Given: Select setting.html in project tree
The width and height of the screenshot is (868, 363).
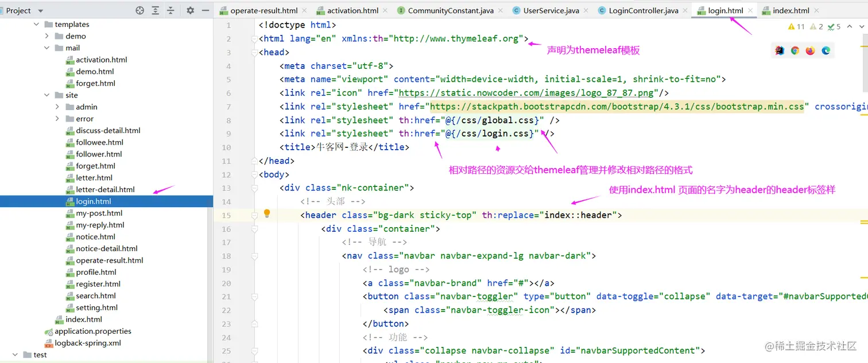Looking at the screenshot, I should 96,307.
